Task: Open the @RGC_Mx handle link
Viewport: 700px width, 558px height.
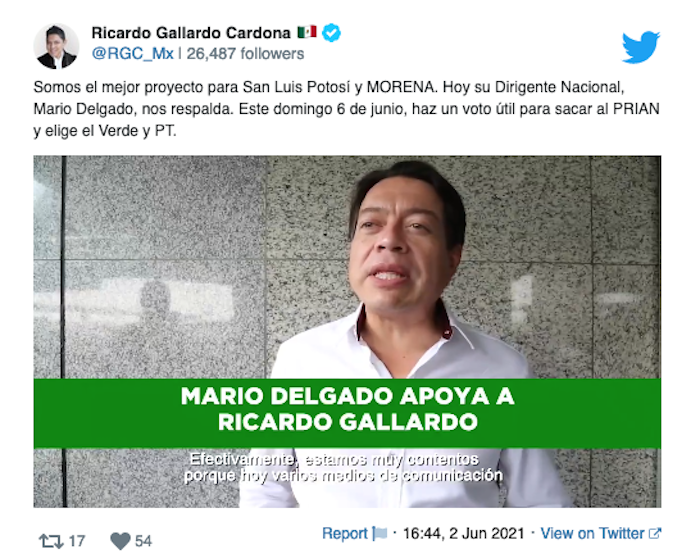Action: pos(133,54)
